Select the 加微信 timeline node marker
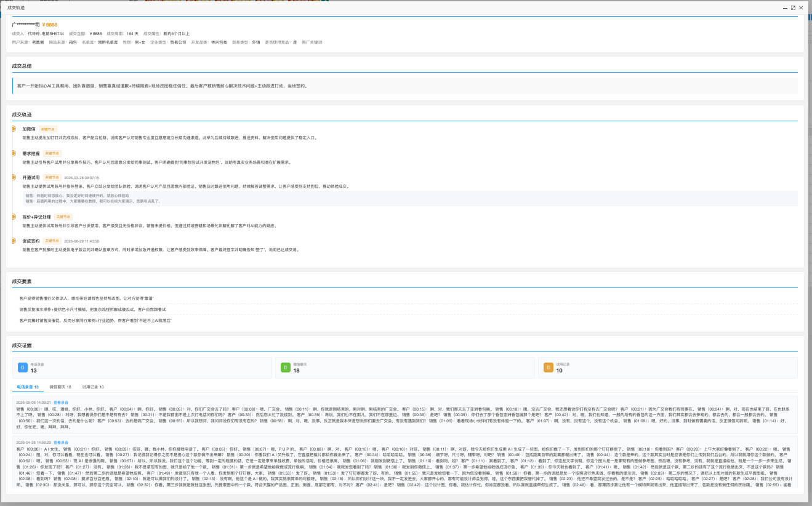 point(13,129)
